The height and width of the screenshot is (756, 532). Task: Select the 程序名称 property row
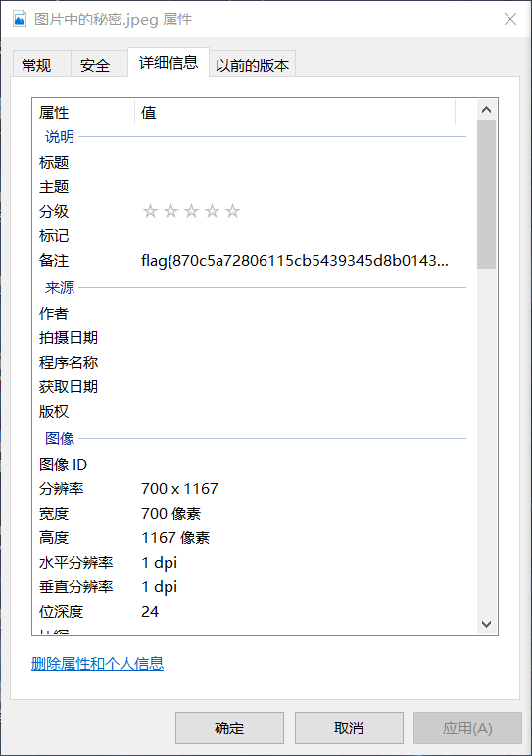coord(250,362)
